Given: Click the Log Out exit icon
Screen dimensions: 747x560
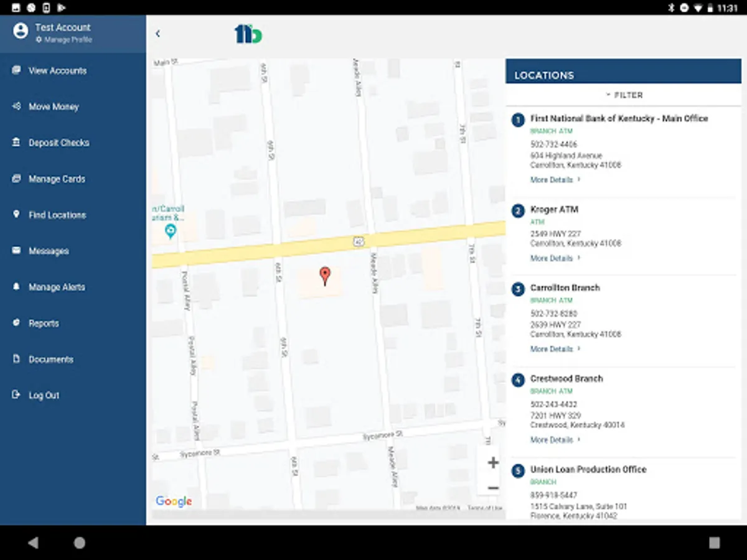Looking at the screenshot, I should [16, 394].
